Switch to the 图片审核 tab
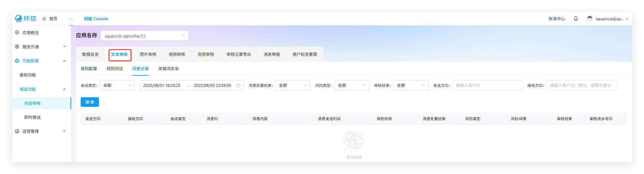The image size is (644, 174). [x=148, y=55]
